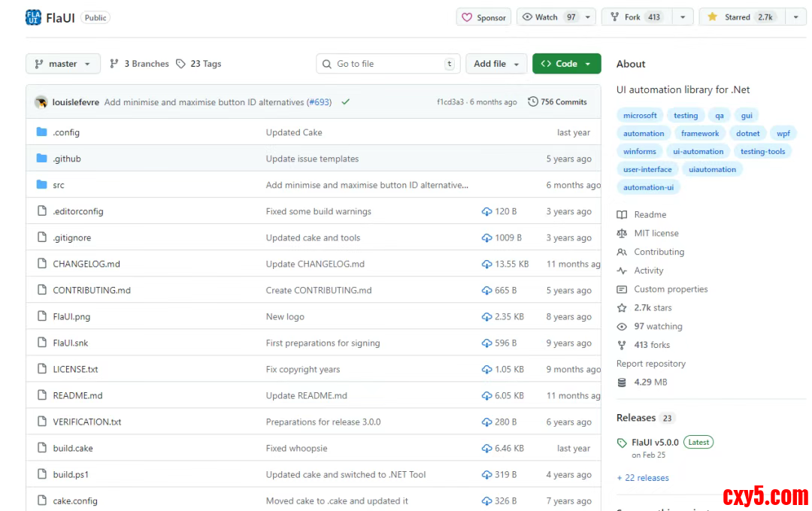This screenshot has width=812, height=511.
Task: Click the FlaUI repository logo icon
Action: [33, 17]
